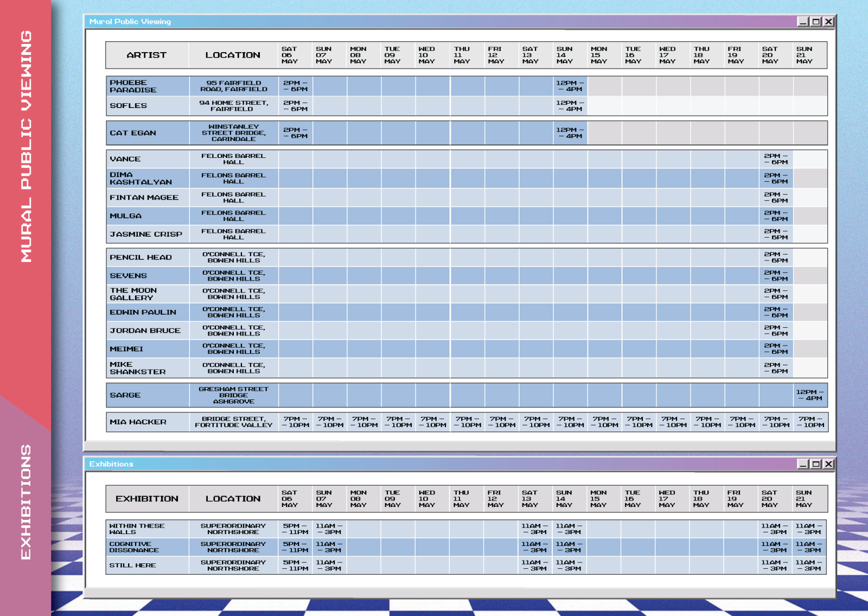Select the Cat Egan artist name
Image resolution: width=868 pixels, height=616 pixels.
(133, 133)
